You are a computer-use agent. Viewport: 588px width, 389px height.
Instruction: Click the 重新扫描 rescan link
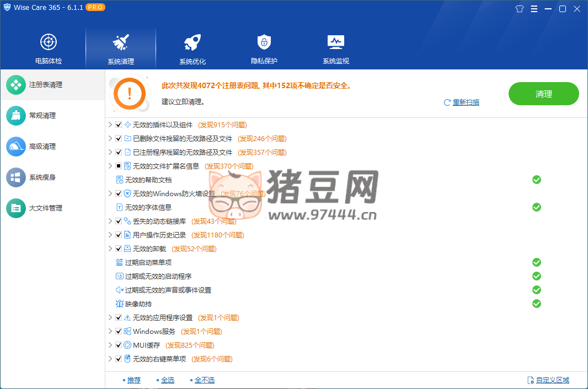(x=466, y=102)
